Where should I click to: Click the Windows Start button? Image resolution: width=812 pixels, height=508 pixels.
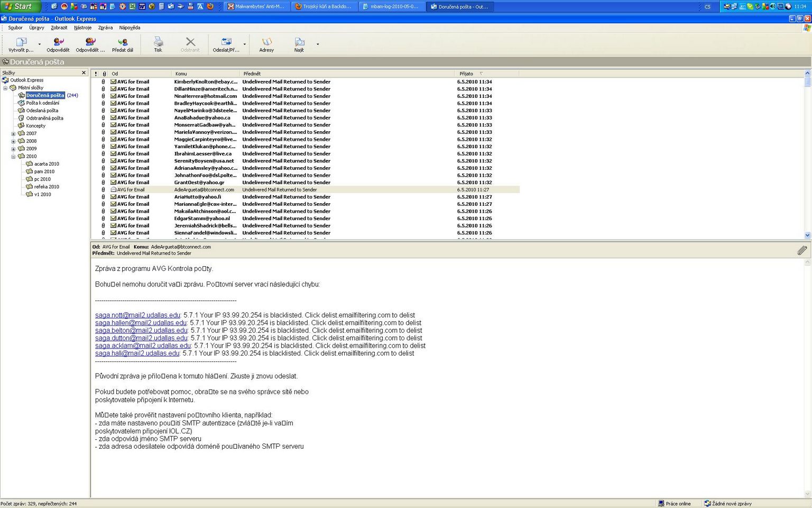20,6
